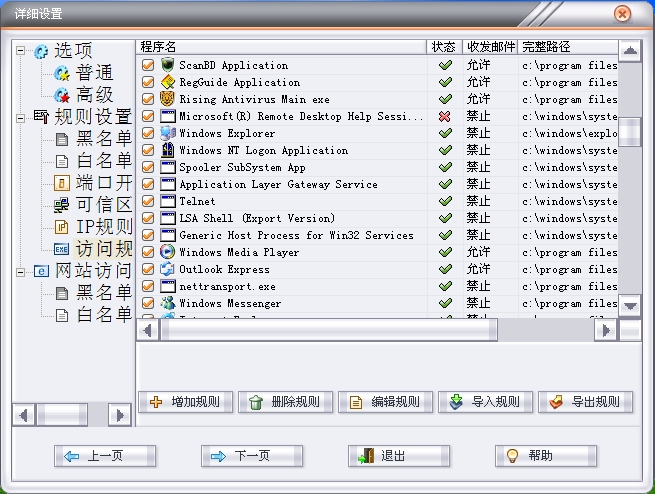Click the Outlook Express icon
The width and height of the screenshot is (655, 494).
coord(168,269)
